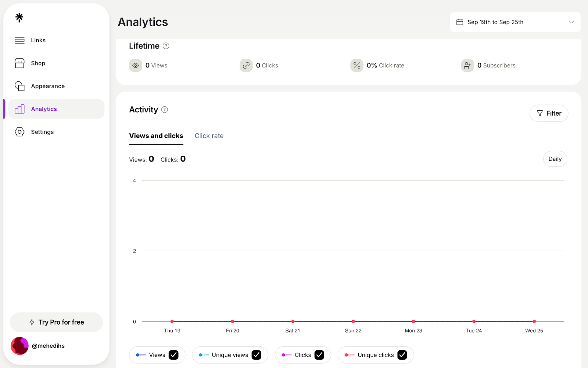Select the Views and clicks tab
This screenshot has height=368, width=588.
click(x=156, y=135)
